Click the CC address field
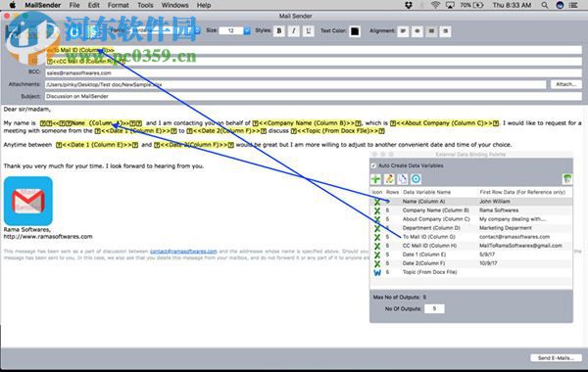The height and width of the screenshot is (372, 588). 314,62
